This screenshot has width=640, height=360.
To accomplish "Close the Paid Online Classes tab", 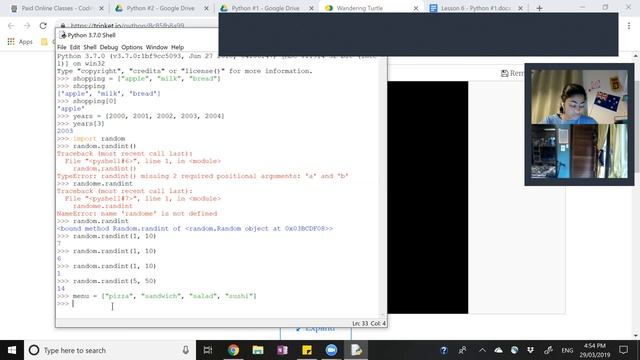I will coord(101,8).
